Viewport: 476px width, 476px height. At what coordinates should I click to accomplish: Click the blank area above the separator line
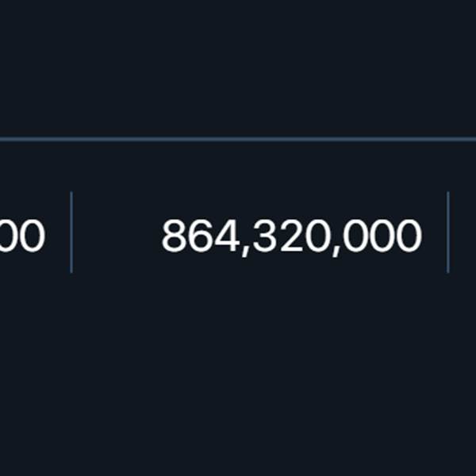(238, 68)
